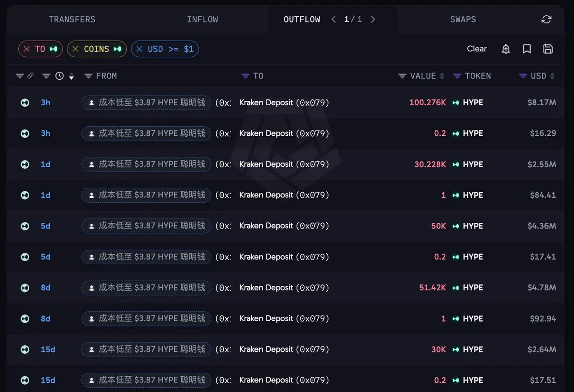Go to the previous page of results

[x=334, y=19]
